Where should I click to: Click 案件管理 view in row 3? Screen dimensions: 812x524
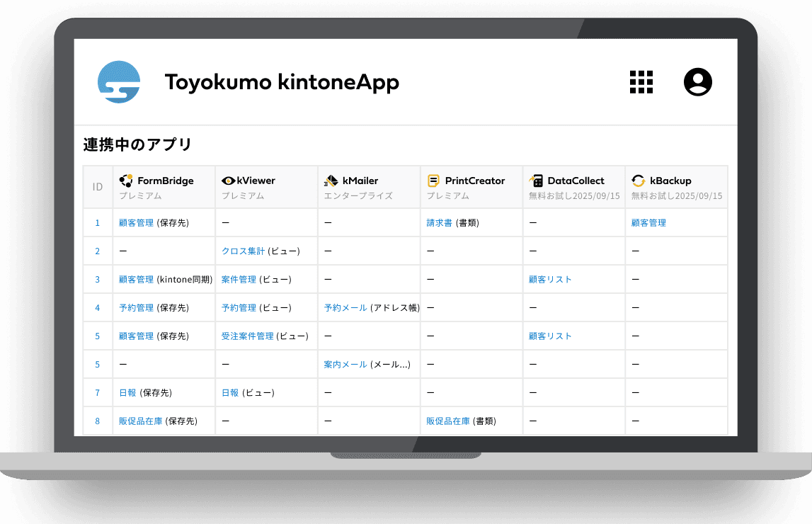coord(241,279)
